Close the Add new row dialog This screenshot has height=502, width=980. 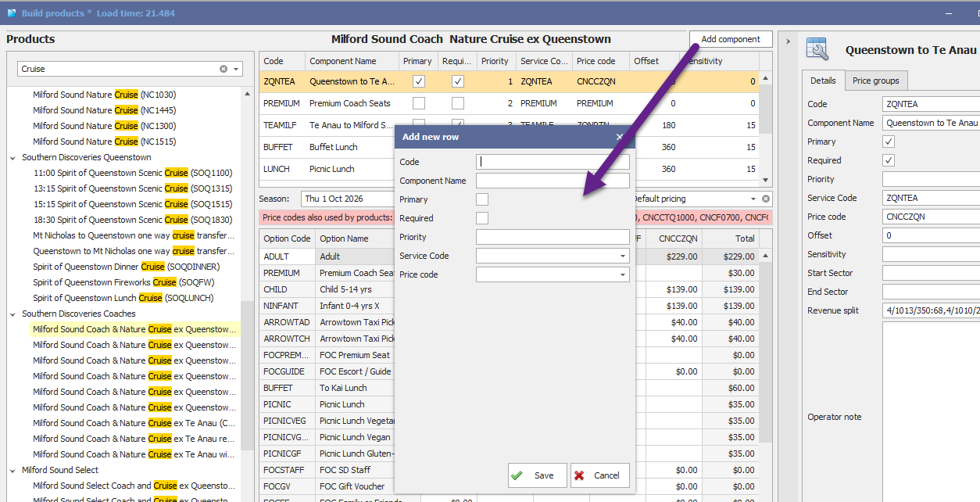pyautogui.click(x=620, y=137)
